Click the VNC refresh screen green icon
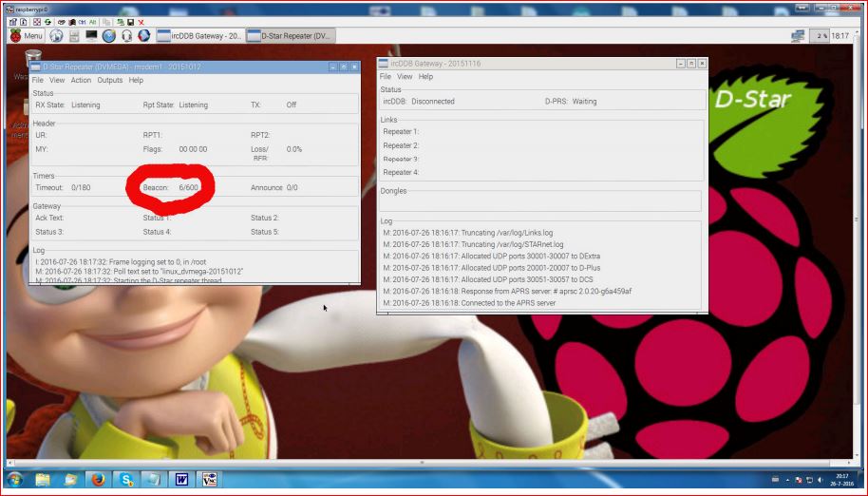The width and height of the screenshot is (868, 496). (x=47, y=22)
